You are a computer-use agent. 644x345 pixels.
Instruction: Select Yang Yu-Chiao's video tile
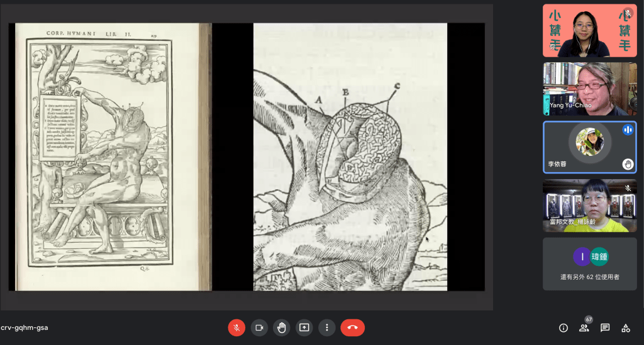590,89
